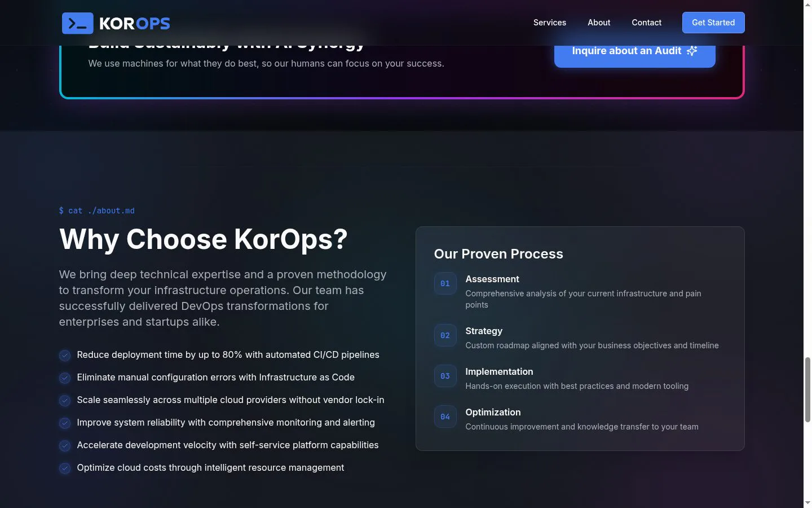812x508 pixels.
Task: Click the checkmark icon beside Optimize cloud costs
Action: pyautogui.click(x=65, y=468)
